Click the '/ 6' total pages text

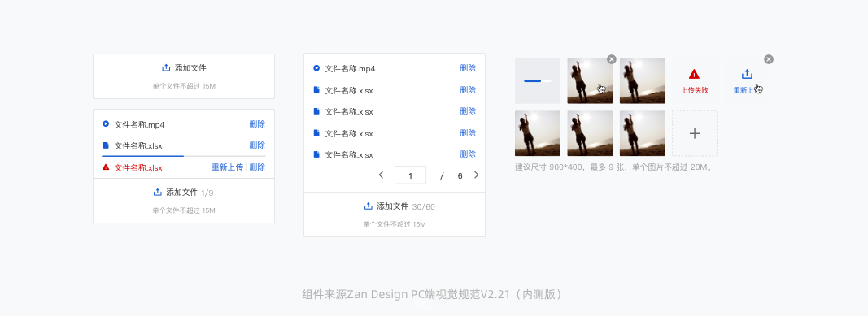[x=451, y=175]
